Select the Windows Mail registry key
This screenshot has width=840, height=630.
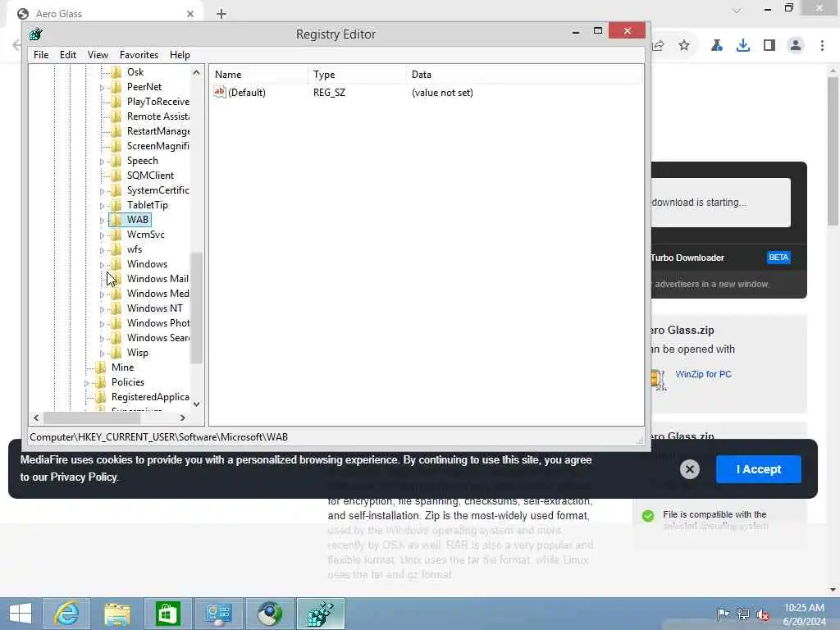pyautogui.click(x=157, y=279)
